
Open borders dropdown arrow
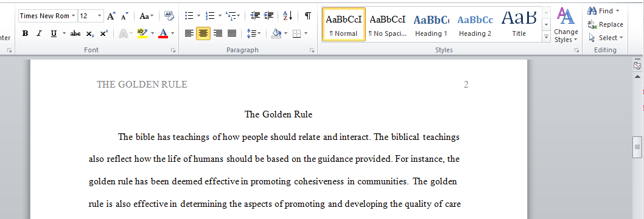(x=306, y=33)
